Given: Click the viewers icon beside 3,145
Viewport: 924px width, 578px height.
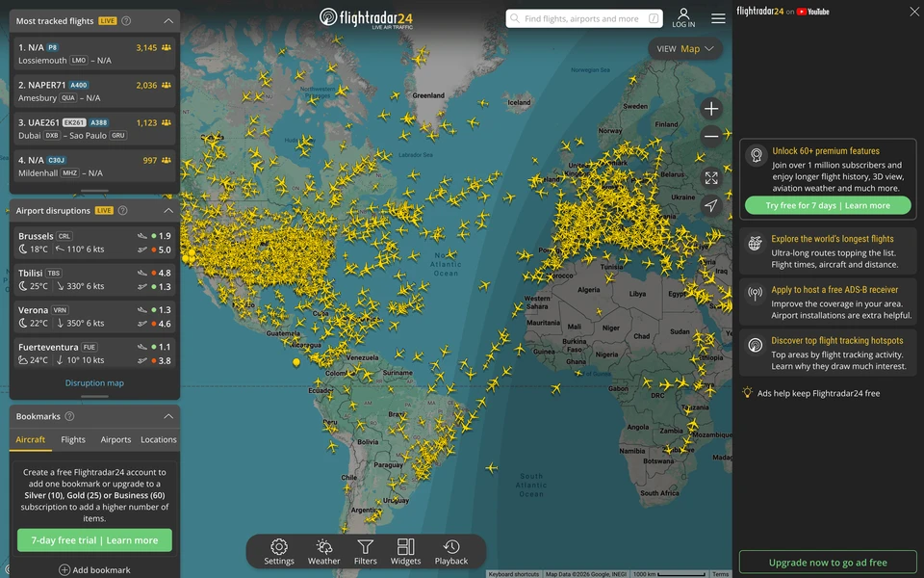Looking at the screenshot, I should point(167,47).
